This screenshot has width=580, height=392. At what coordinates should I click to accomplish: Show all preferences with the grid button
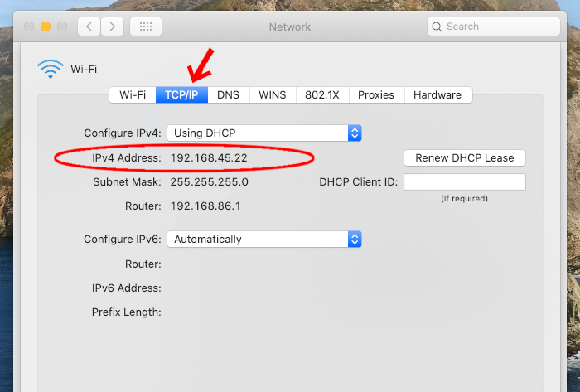[x=146, y=27]
